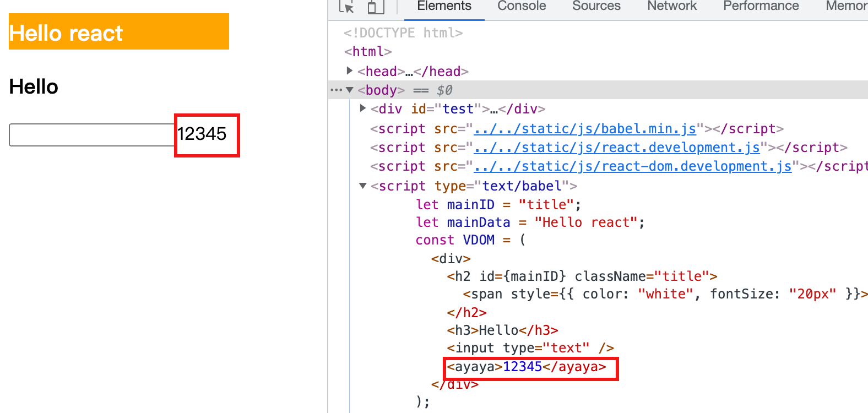Select the html tag line
Image resolution: width=868 pixels, height=413 pixels.
(x=368, y=51)
